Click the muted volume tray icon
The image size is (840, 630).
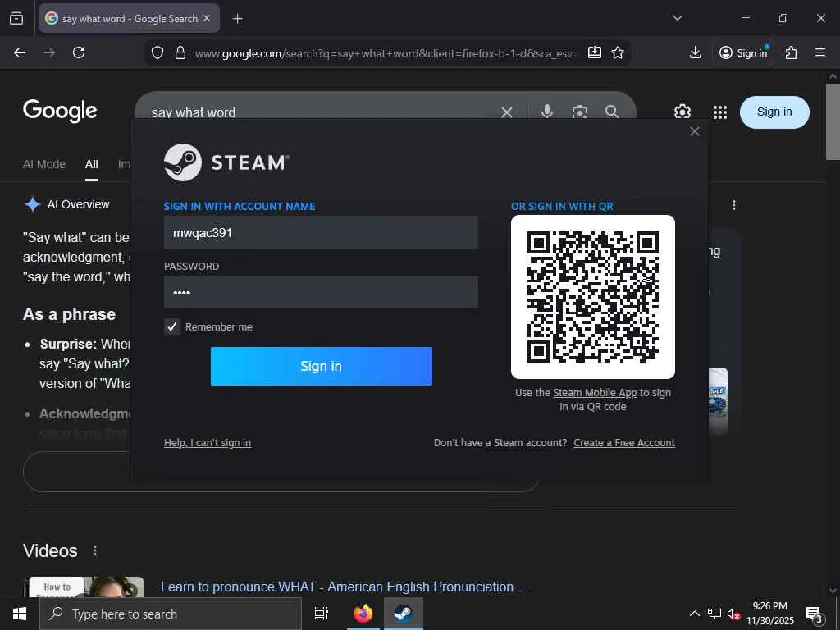pyautogui.click(x=733, y=614)
